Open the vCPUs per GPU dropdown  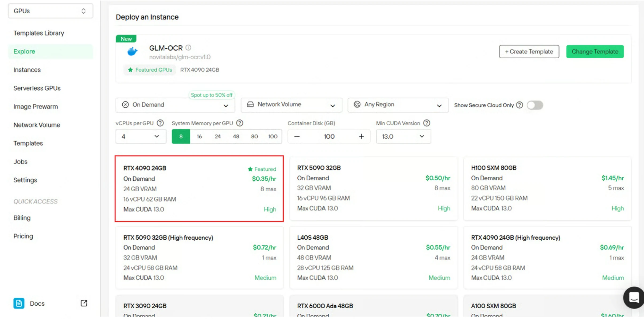[141, 136]
